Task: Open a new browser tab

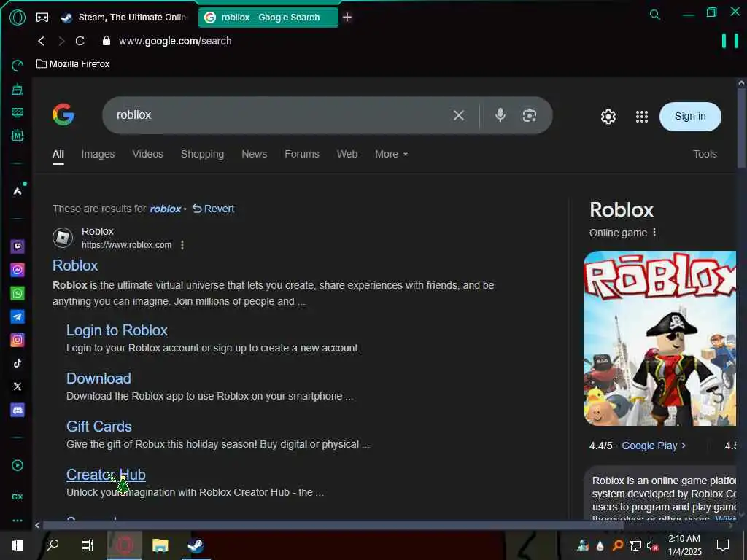Action: 347,17
